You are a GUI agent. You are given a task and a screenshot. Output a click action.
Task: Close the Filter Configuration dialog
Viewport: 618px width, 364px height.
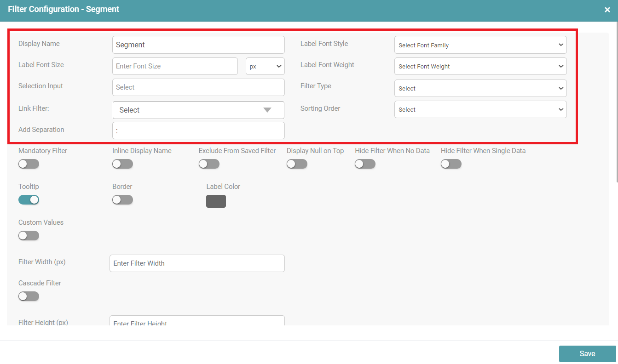click(607, 10)
